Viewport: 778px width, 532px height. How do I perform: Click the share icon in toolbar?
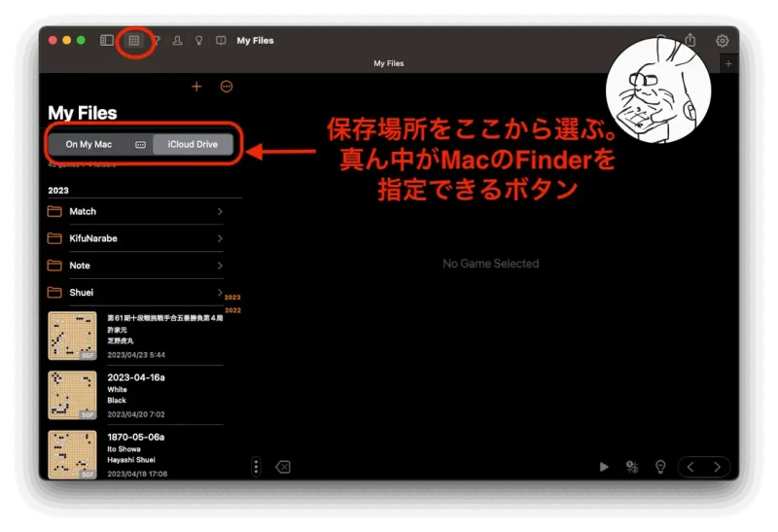[x=690, y=40]
